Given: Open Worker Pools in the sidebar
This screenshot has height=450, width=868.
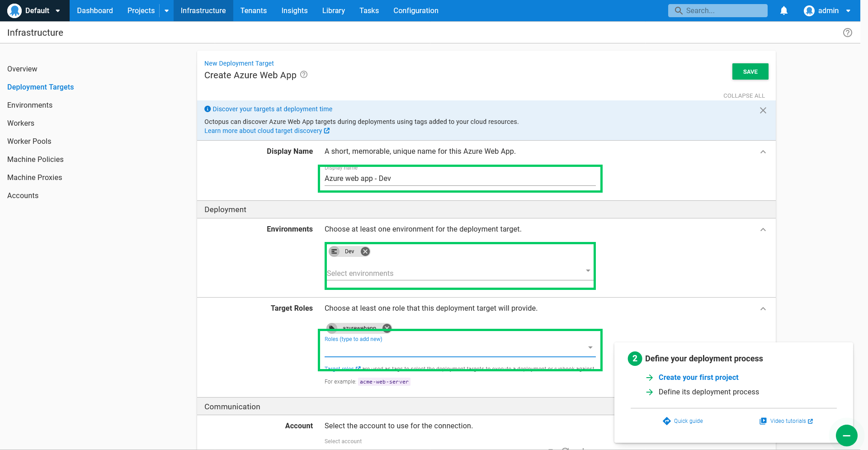Looking at the screenshot, I should coord(29,141).
